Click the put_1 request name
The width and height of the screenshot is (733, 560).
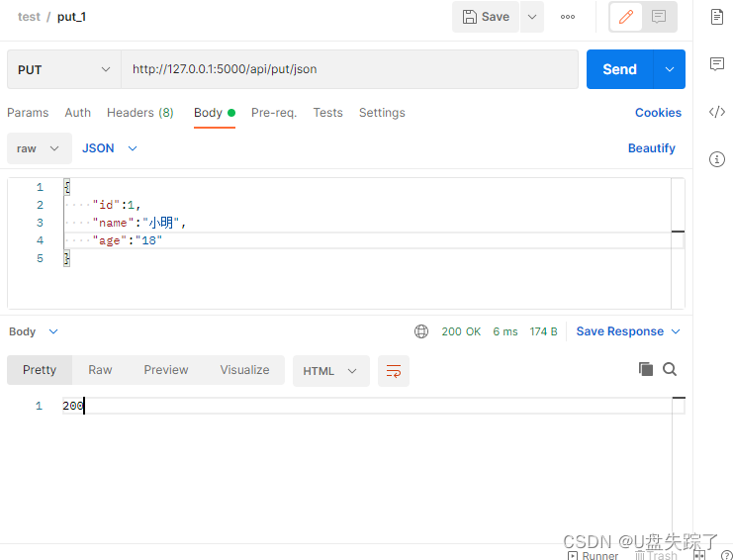71,17
